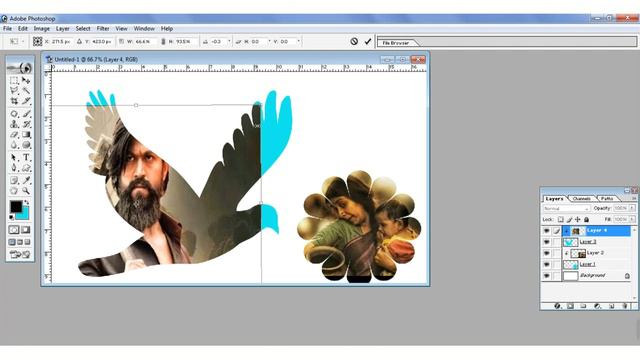The height and width of the screenshot is (360, 640).
Task: Select the Type tool
Action: pyautogui.click(x=26, y=157)
